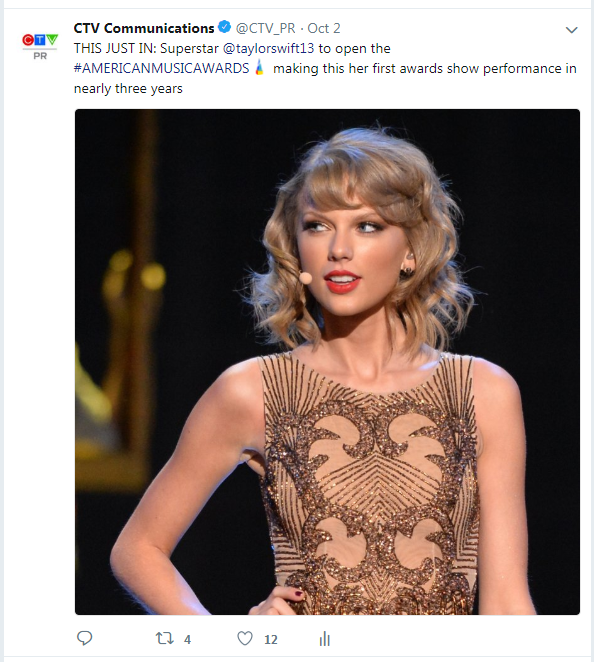The image size is (594, 662).
Task: Click the 'nearly three years' tweet text
Action: [x=128, y=89]
